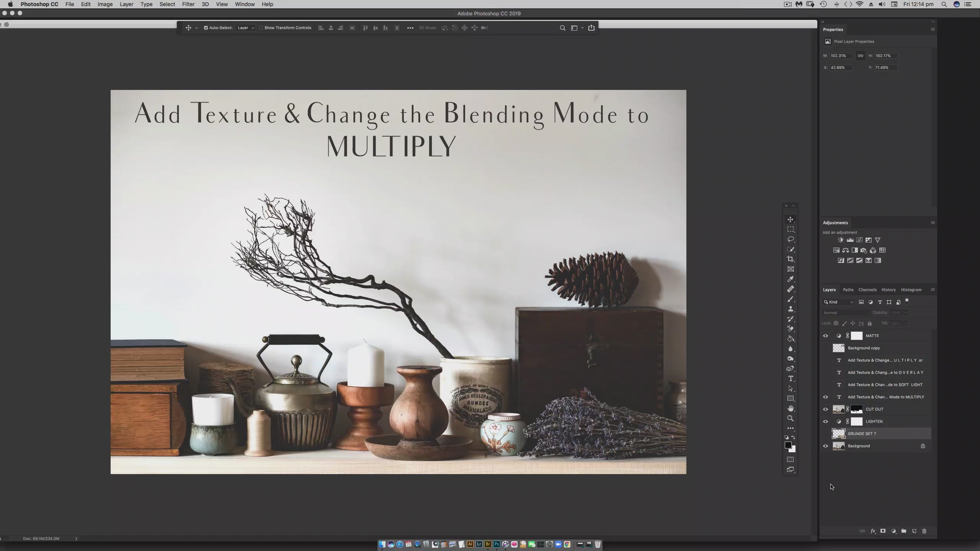Open the blending mode Normal dropdown

(846, 313)
